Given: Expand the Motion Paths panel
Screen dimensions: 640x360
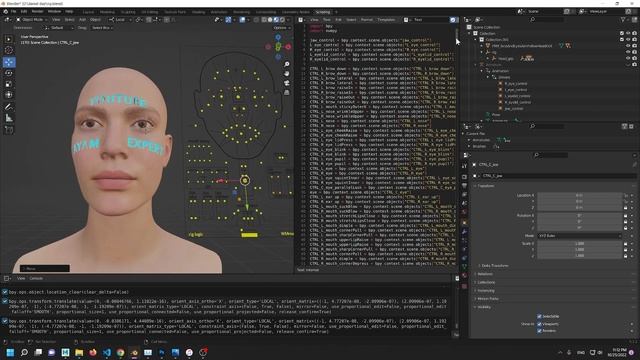Looking at the screenshot, I should coord(487,299).
